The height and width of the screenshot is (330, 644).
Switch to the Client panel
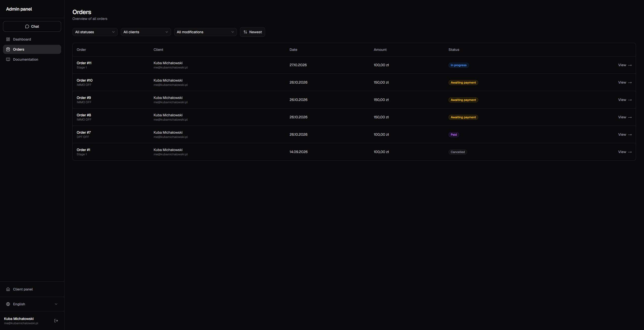(32, 289)
